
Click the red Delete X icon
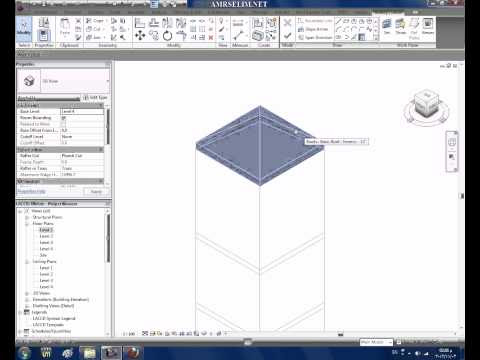[x=211, y=37]
